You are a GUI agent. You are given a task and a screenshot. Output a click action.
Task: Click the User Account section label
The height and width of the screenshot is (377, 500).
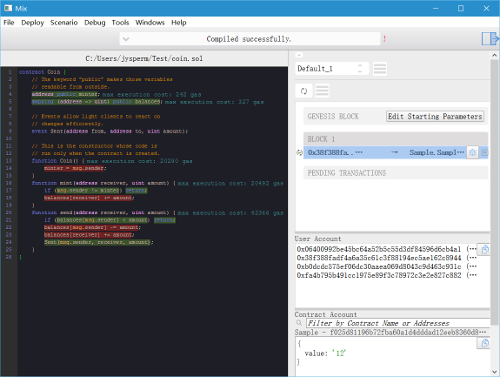point(318,239)
